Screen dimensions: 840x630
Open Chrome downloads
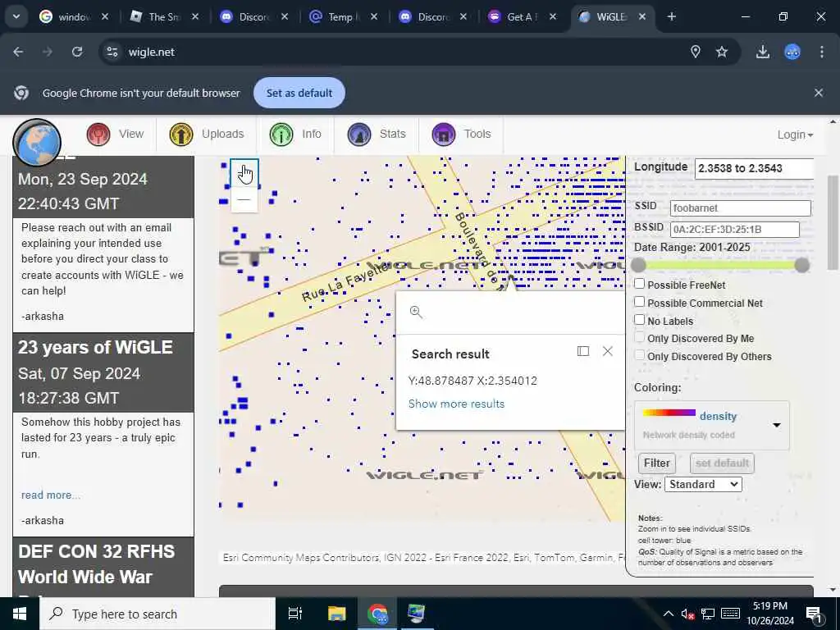pos(763,52)
